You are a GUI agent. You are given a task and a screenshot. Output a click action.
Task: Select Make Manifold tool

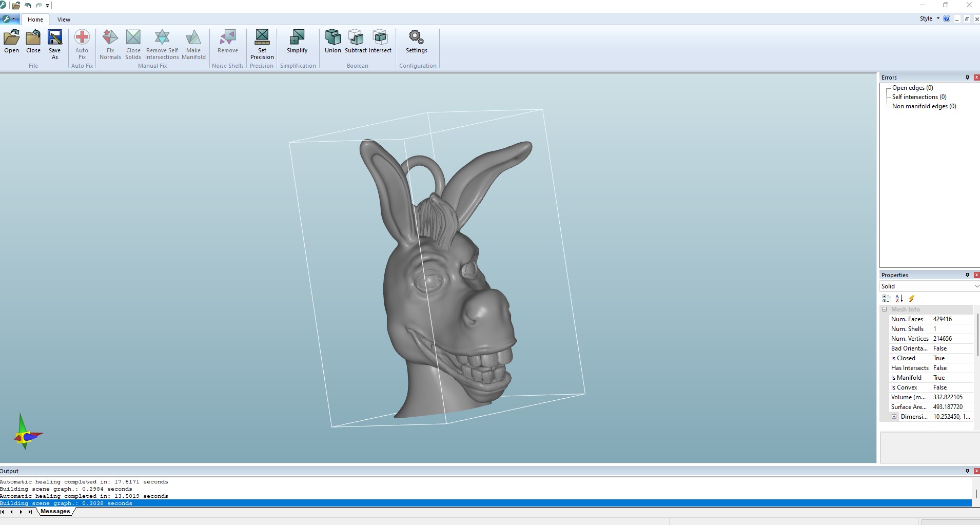click(x=193, y=44)
